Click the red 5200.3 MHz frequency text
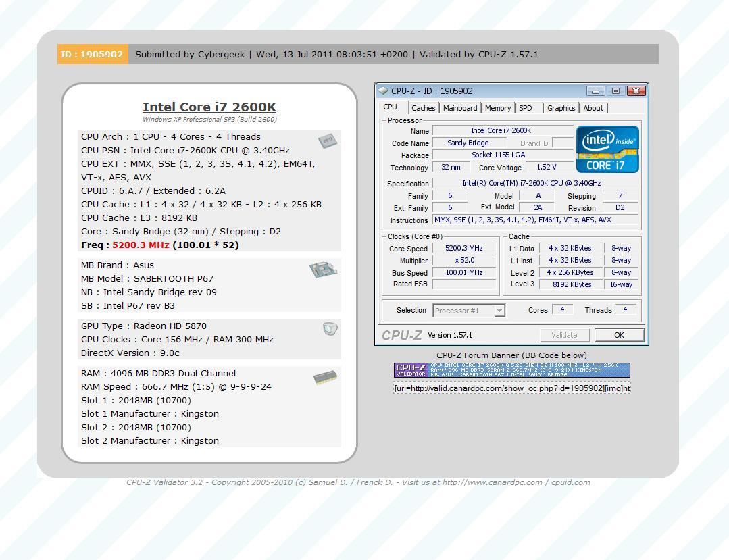This screenshot has height=560, width=729. coord(141,245)
